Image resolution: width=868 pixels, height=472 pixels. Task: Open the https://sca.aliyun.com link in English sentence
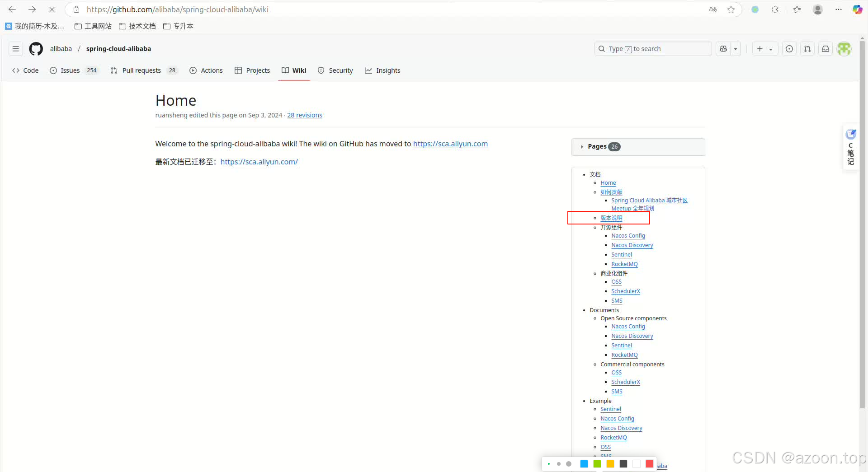[450, 144]
